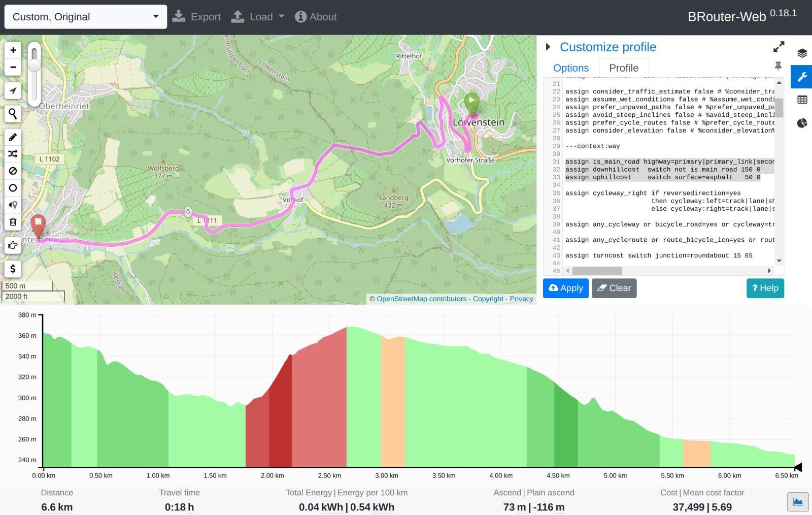This screenshot has height=515, width=812.
Task: Collapse the Customize profile triangle
Action: point(548,47)
